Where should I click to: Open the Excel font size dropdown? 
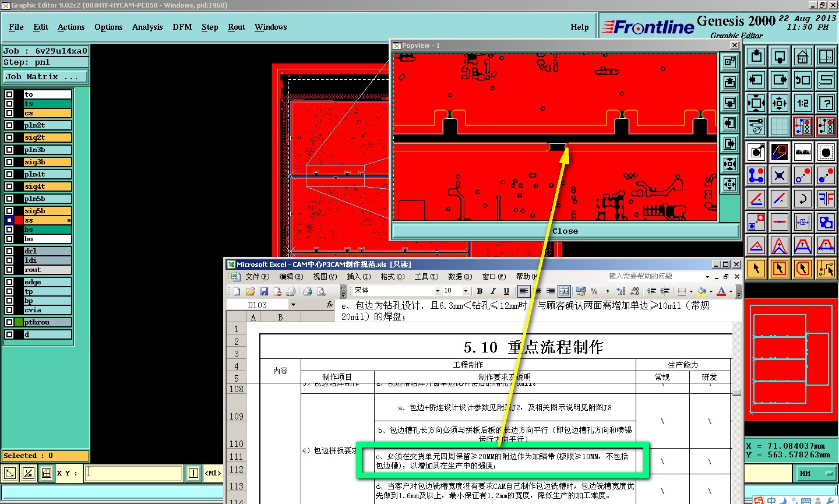466,291
